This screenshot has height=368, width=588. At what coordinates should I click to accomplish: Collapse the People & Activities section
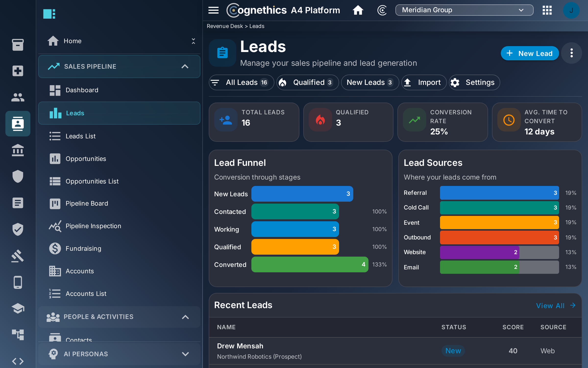tap(119, 317)
